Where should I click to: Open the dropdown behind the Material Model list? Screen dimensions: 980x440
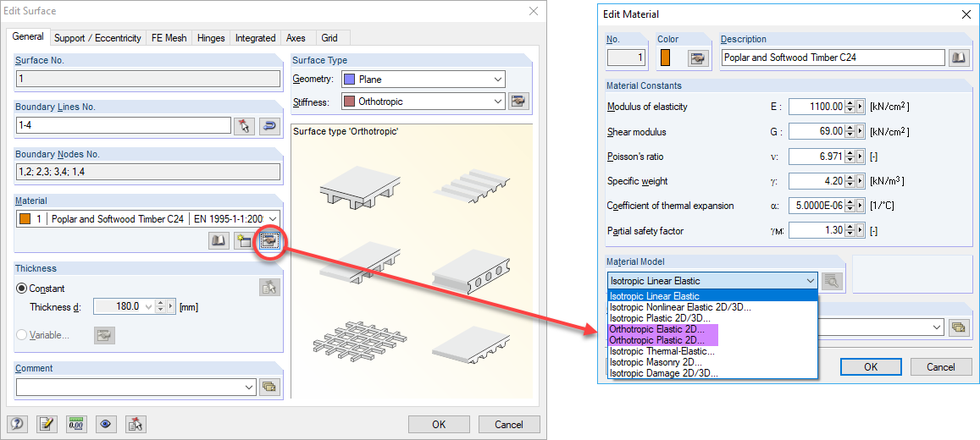click(x=937, y=327)
